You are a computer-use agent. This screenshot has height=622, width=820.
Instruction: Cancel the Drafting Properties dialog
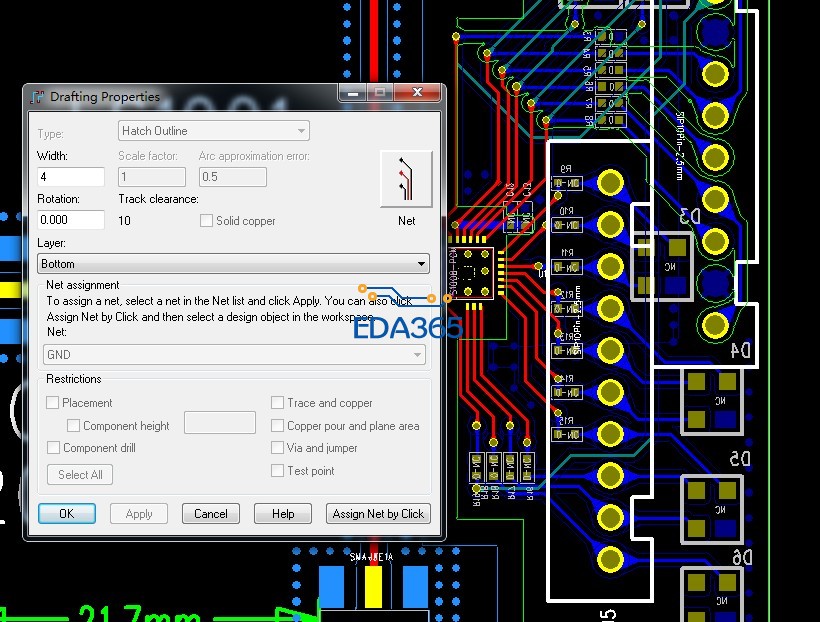point(211,514)
